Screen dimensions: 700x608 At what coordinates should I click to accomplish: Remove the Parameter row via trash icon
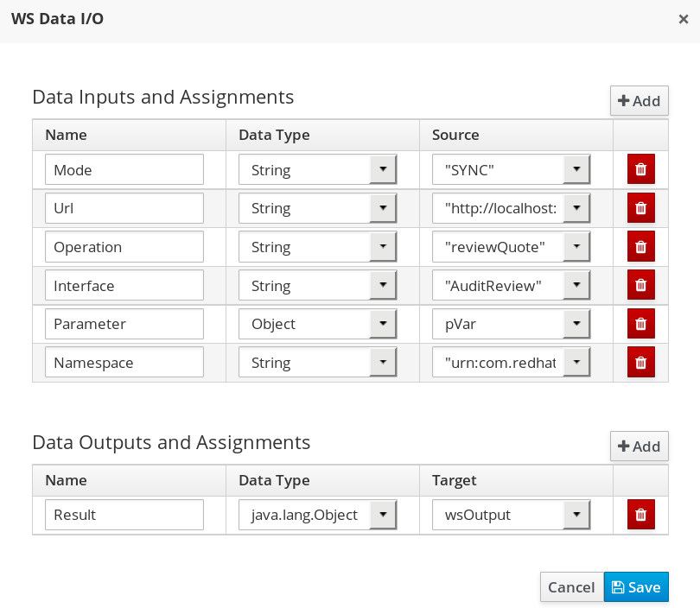(640, 323)
